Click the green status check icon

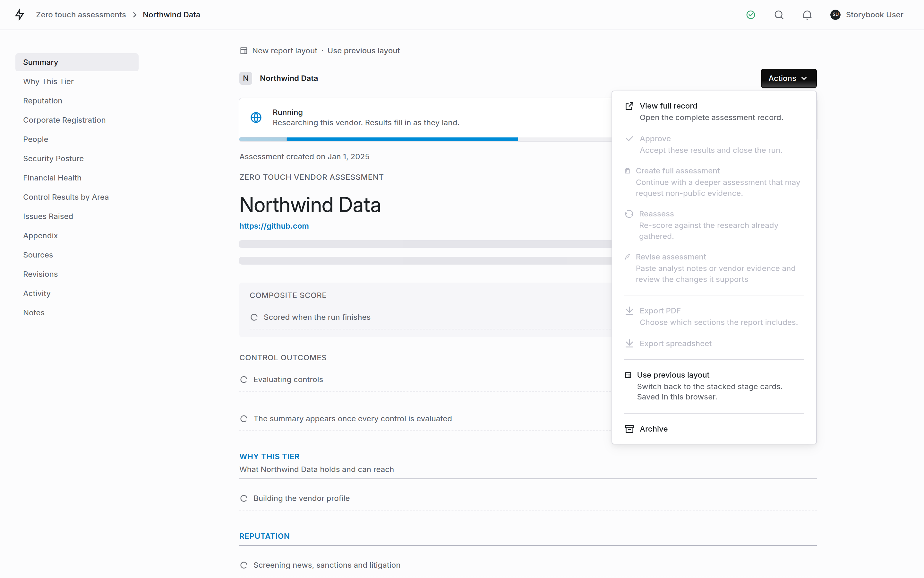pyautogui.click(x=751, y=14)
